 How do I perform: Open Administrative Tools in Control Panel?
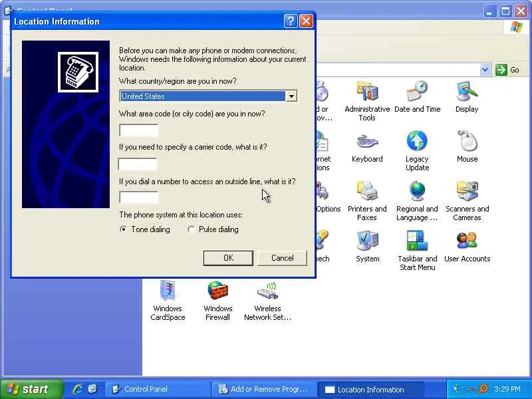point(367,100)
